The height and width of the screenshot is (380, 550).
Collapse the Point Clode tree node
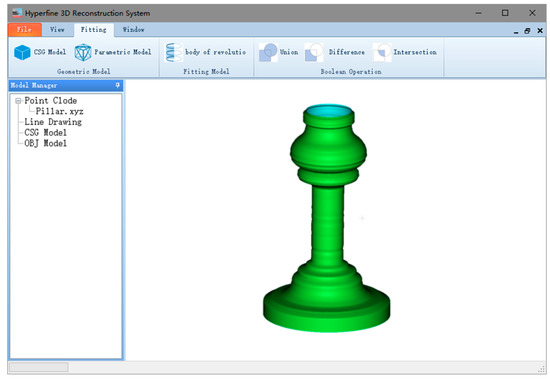click(18, 101)
